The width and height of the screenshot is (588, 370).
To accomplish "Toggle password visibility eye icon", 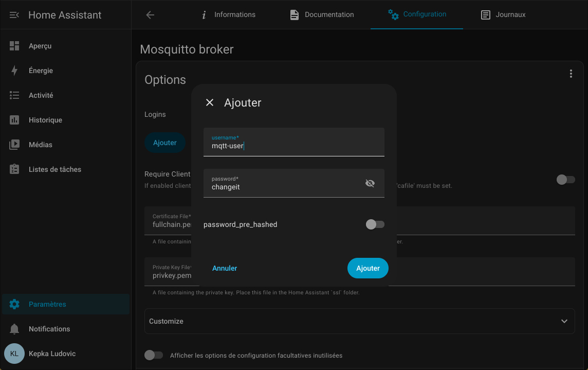I will (x=370, y=183).
